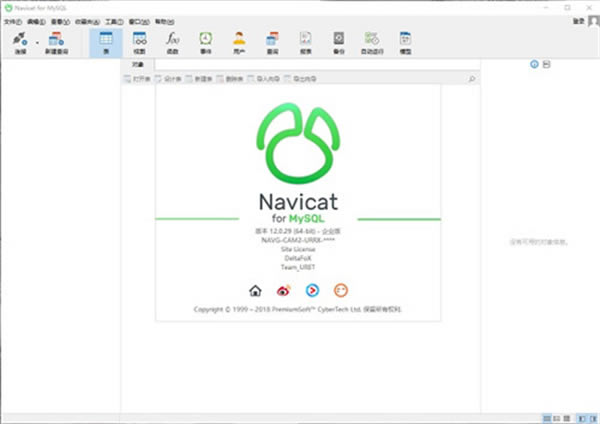This screenshot has height=424, width=600.
Task: Click Delete Table (删除表) in object toolbar
Action: point(230,79)
